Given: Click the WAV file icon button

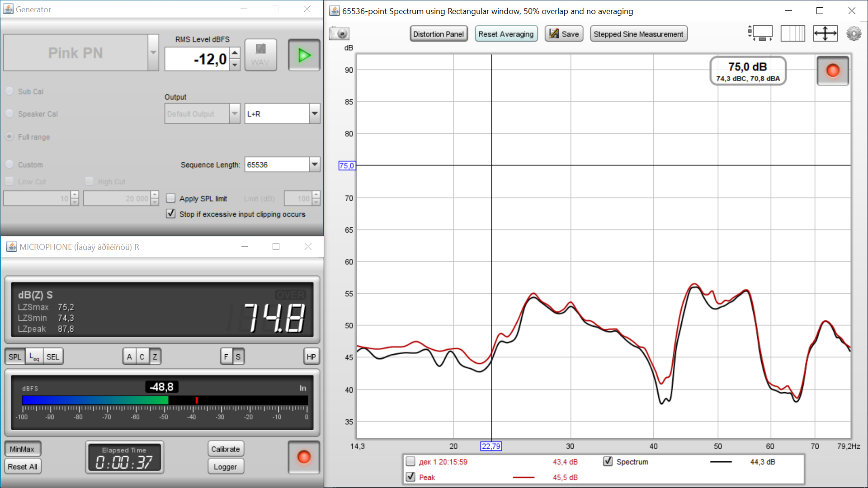Looking at the screenshot, I should tap(260, 55).
